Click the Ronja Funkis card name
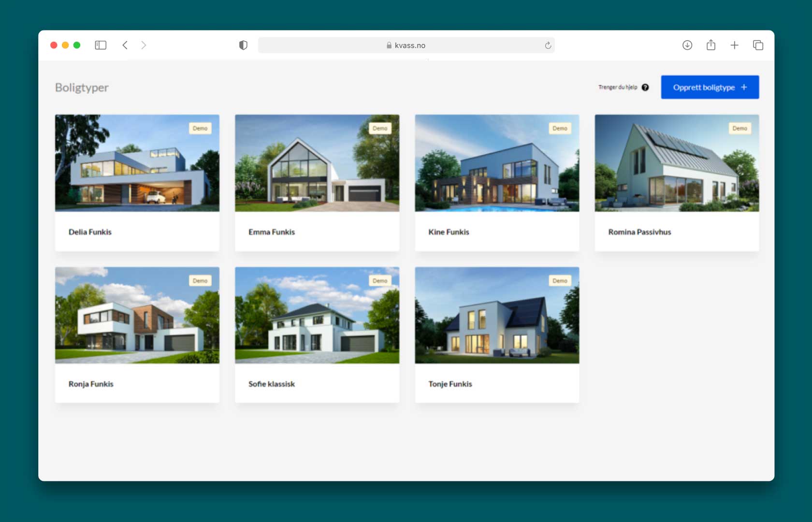The height and width of the screenshot is (522, 812). tap(91, 384)
